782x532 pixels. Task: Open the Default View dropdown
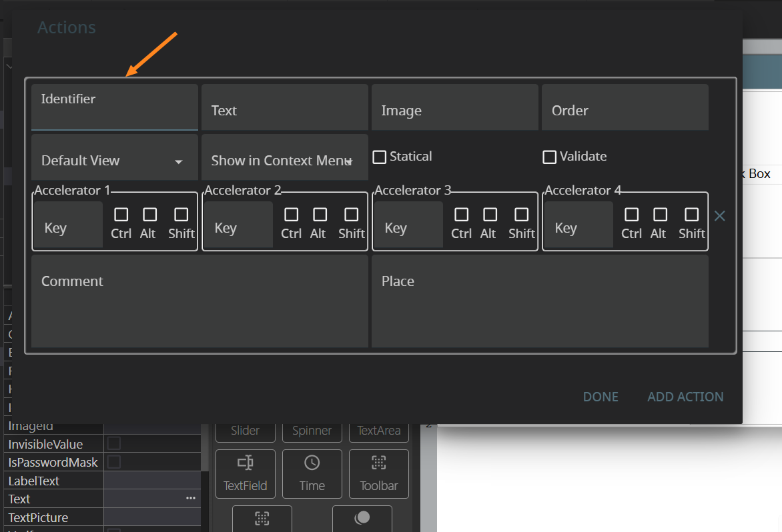114,161
